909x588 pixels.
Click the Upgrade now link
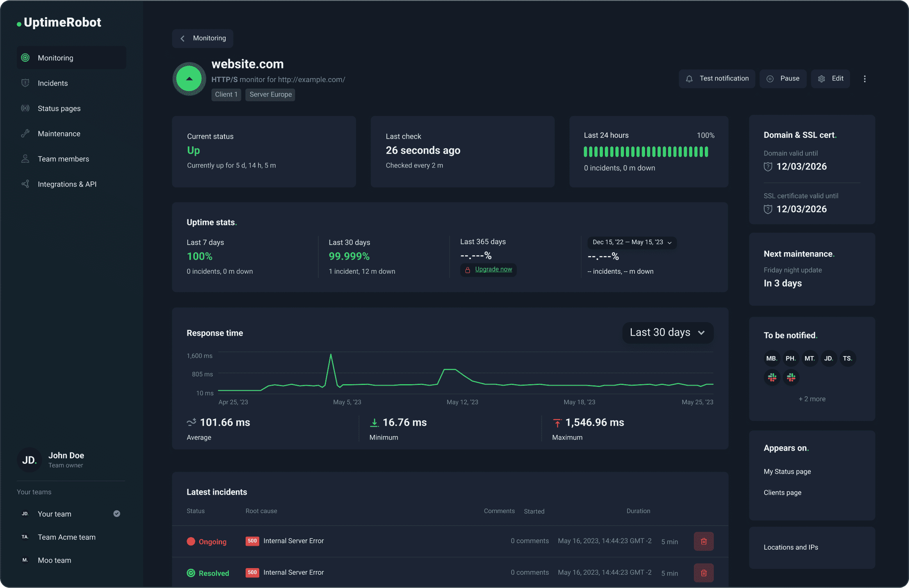point(493,269)
